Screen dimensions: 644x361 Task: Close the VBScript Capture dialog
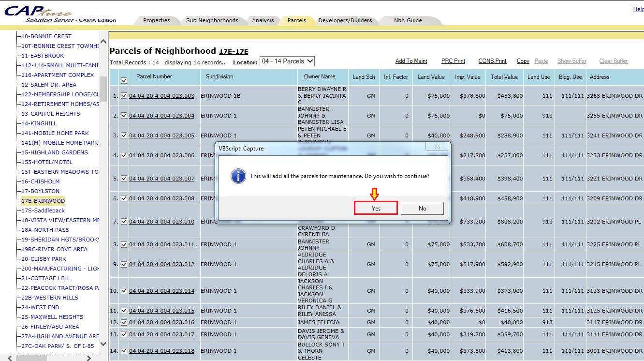tap(437, 147)
